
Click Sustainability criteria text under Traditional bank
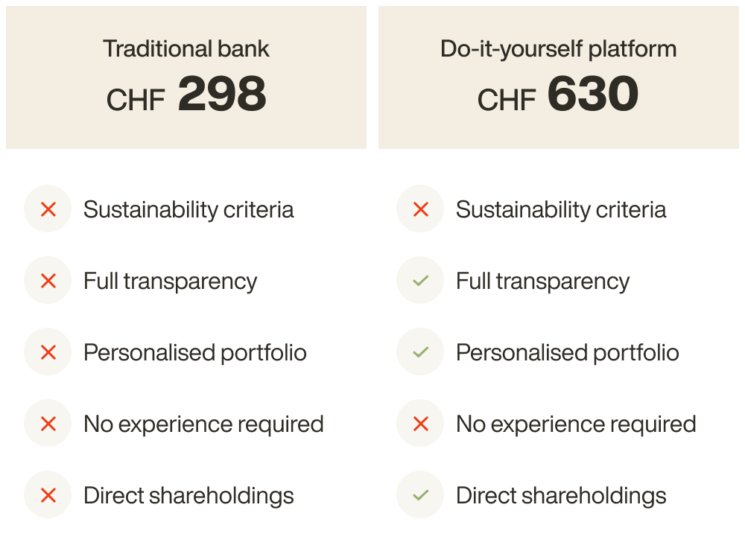188,209
